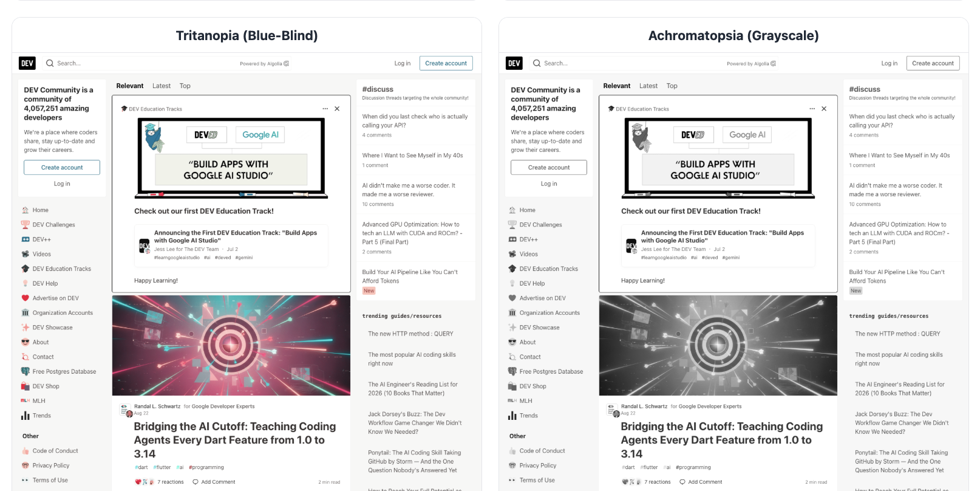Open 'The new HTTP method : QUERY' in Achromatopsia

coord(897,334)
